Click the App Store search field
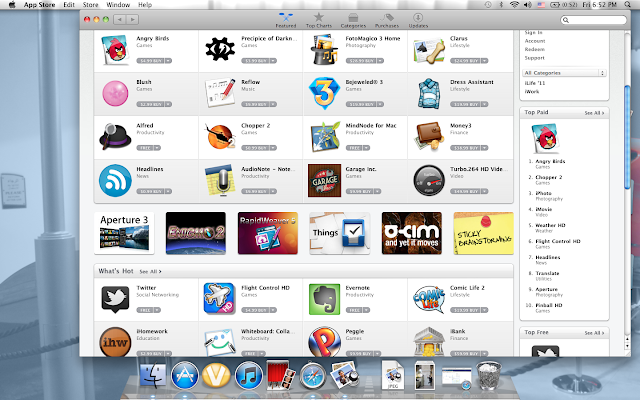Image resolution: width=640 pixels, height=400 pixels. (593, 20)
